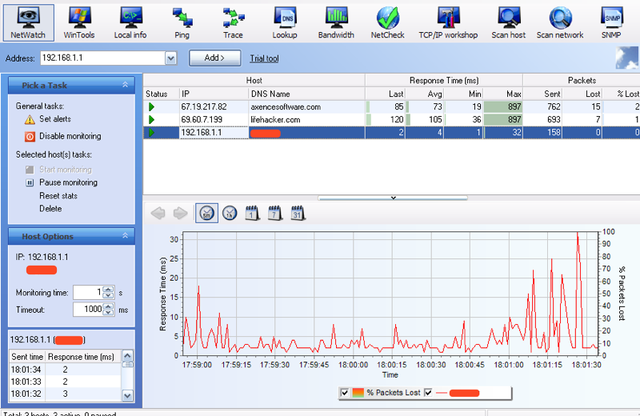Click Disable monitoring task
Image resolution: width=640 pixels, height=416 pixels.
coord(70,136)
